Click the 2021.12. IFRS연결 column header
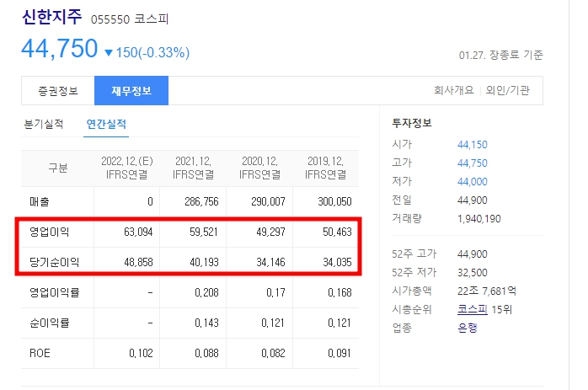This screenshot has height=390, width=588. click(x=193, y=168)
